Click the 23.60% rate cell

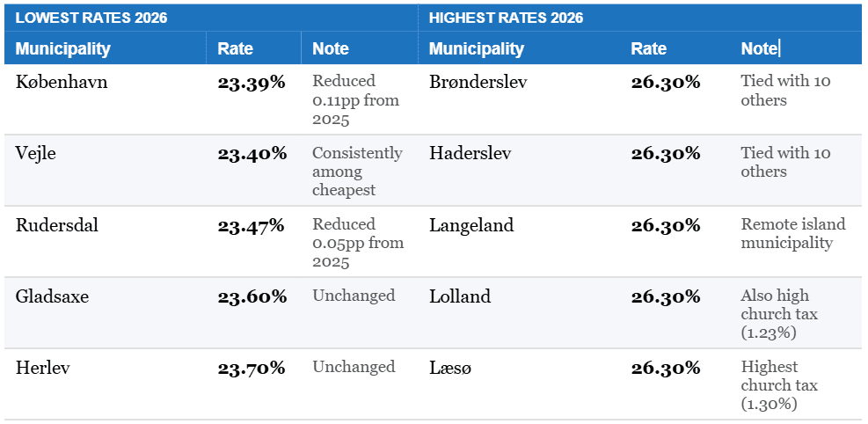point(252,297)
